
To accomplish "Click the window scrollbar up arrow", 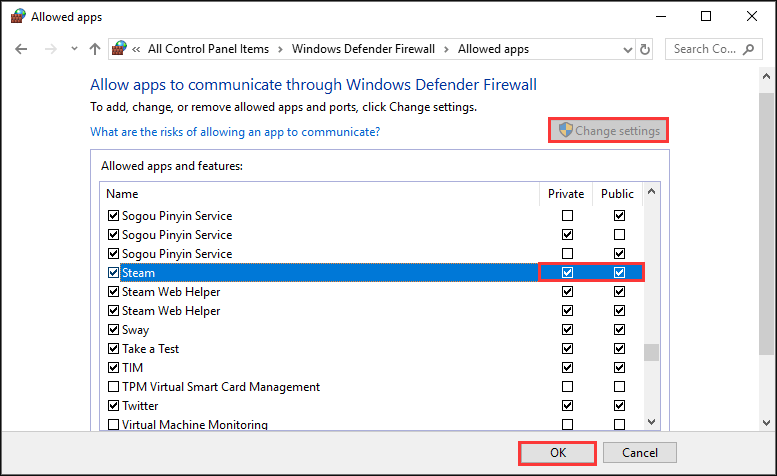I will click(x=766, y=76).
